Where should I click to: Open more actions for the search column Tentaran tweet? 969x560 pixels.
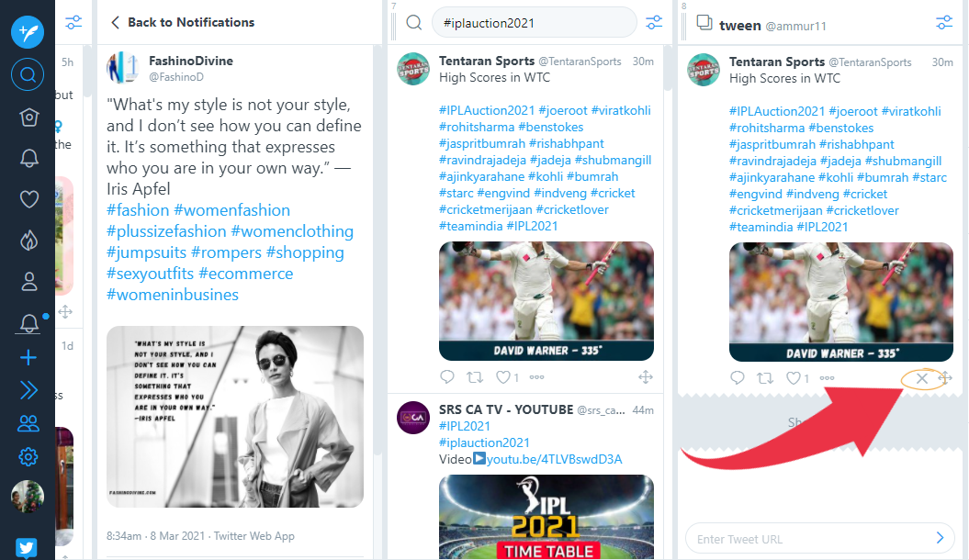click(536, 376)
